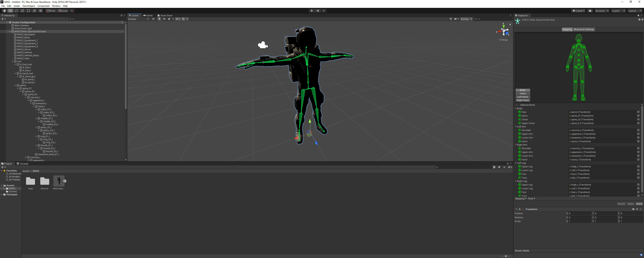This screenshot has height=258, width=644.
Task: Toggle scene grid visibility icon
Action: [x=183, y=19]
